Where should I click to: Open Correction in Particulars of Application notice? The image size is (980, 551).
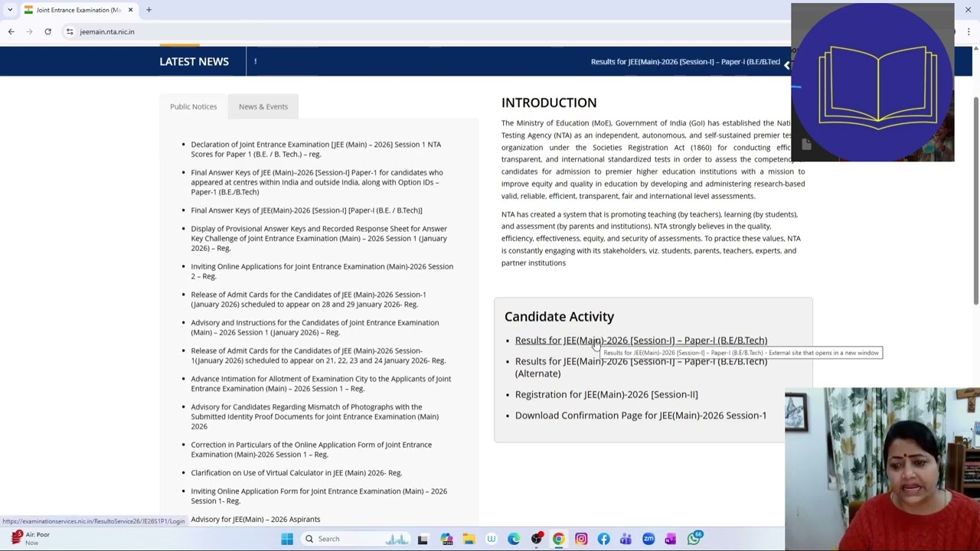[311, 449]
